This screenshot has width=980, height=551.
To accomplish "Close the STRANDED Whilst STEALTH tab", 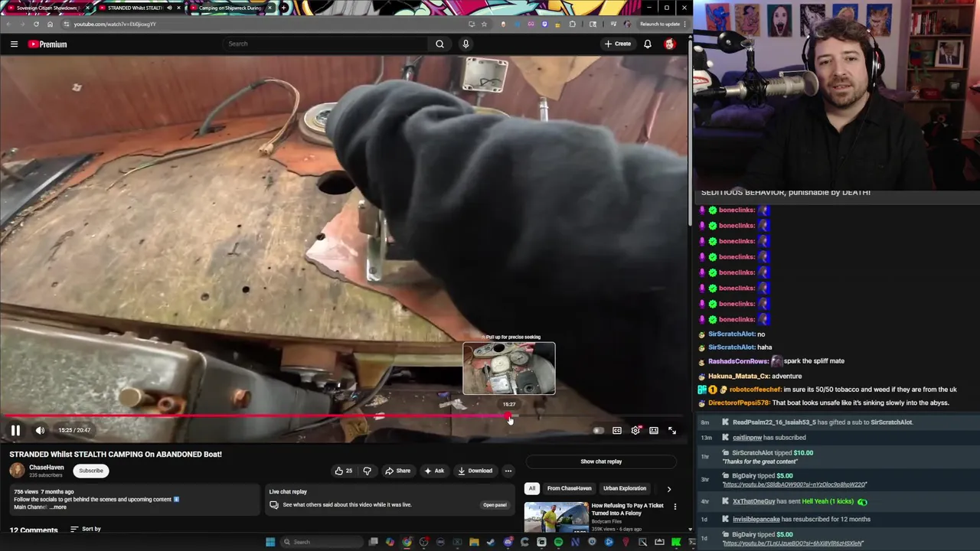I will click(x=178, y=8).
